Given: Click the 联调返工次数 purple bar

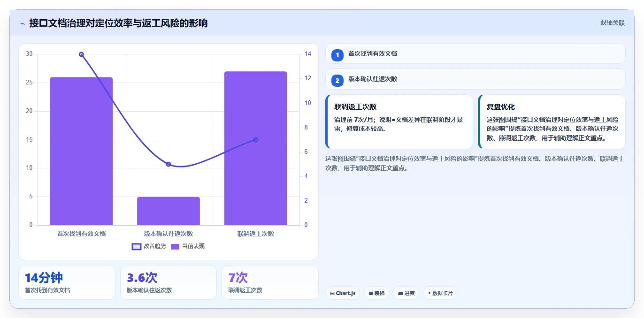Looking at the screenshot, I should click(x=255, y=148).
